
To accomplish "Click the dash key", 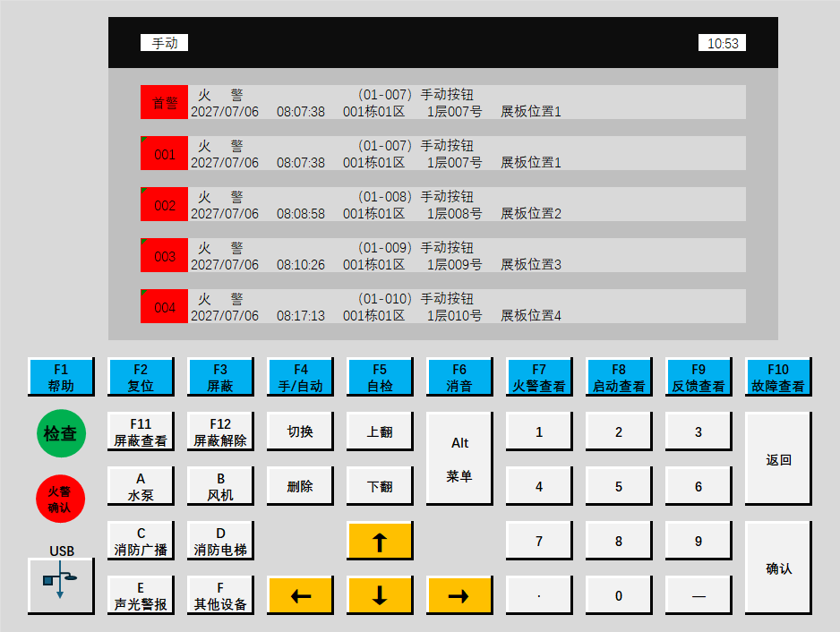I will 699,595.
